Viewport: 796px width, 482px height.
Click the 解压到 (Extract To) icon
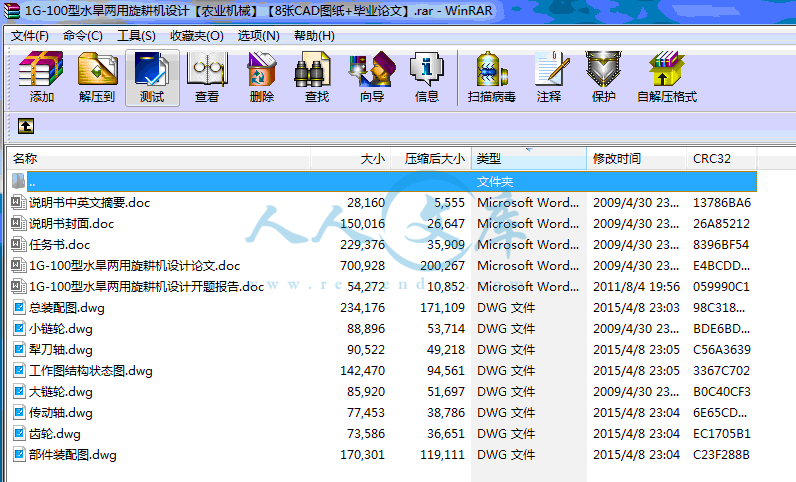pos(97,77)
